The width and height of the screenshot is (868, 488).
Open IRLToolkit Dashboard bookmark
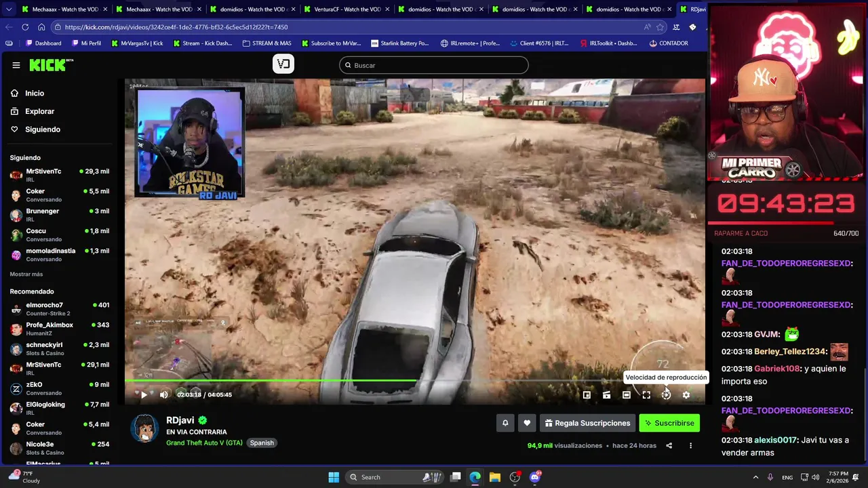coord(609,43)
